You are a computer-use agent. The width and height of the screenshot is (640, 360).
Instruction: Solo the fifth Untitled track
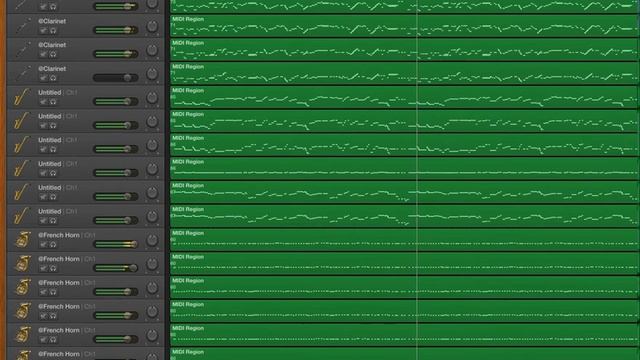pyautogui.click(x=53, y=197)
